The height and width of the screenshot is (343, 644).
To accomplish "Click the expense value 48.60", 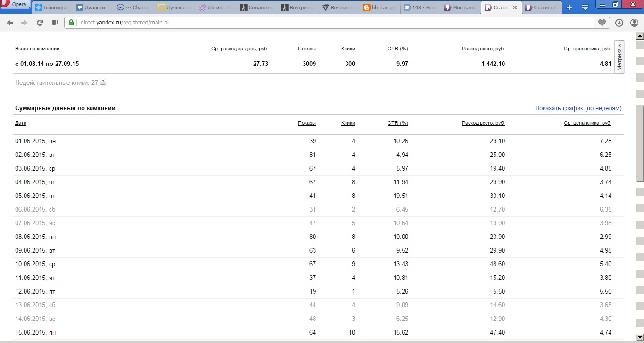I will 497,264.
